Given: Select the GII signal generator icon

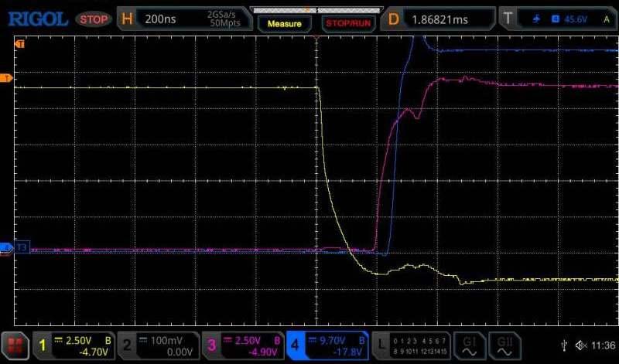Looking at the screenshot, I should (505, 345).
